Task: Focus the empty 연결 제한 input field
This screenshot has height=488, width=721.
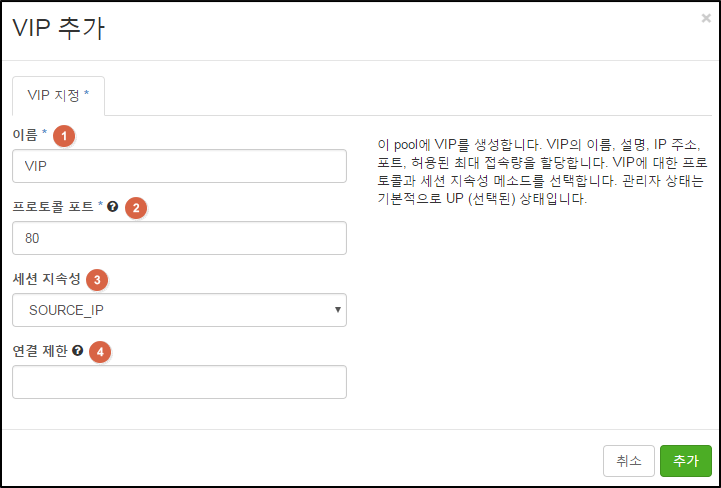Action: point(179,382)
